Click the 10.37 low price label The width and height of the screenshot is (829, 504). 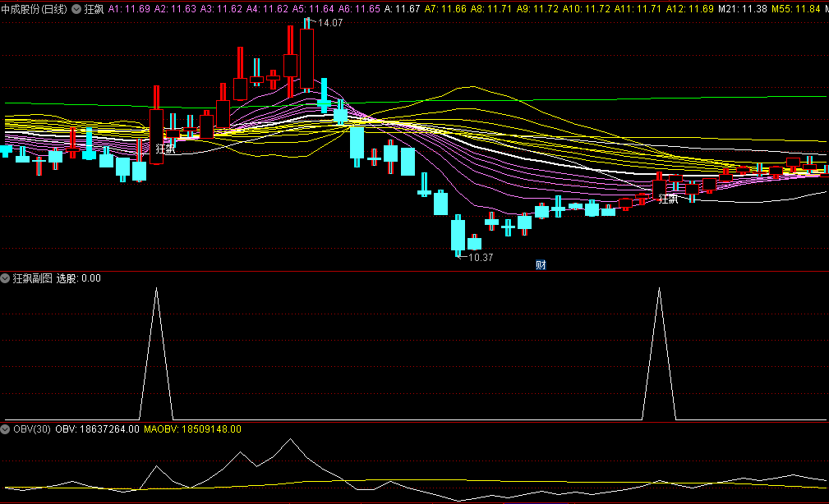pyautogui.click(x=481, y=257)
